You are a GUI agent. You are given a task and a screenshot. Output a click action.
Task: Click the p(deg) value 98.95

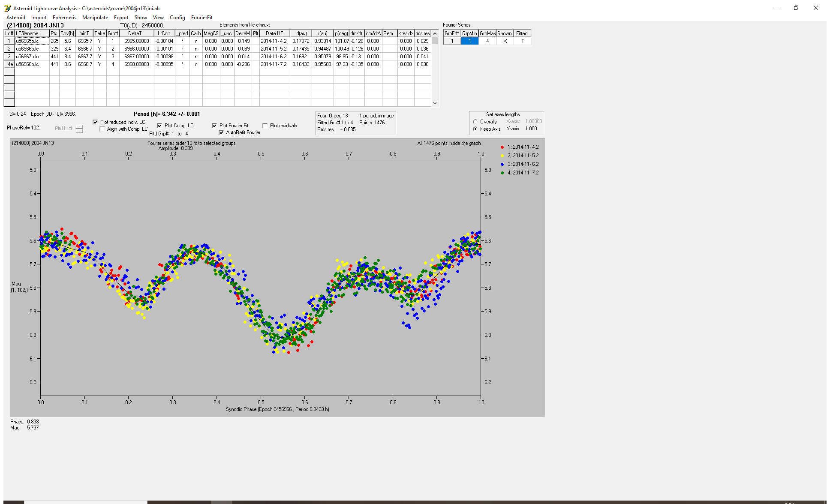point(342,57)
